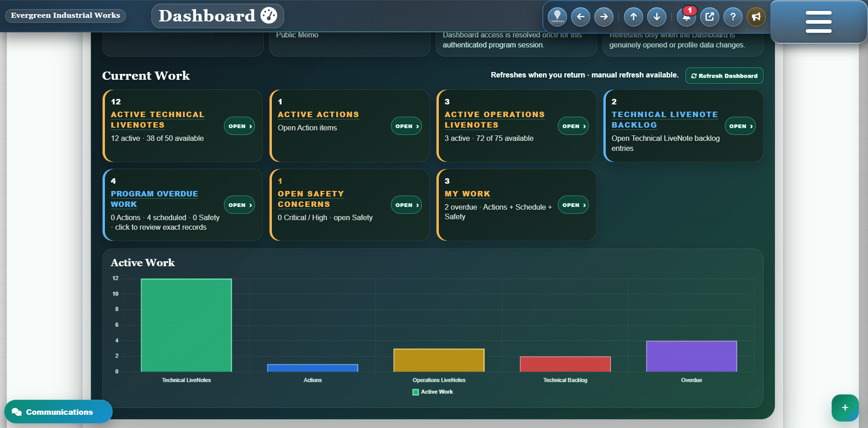Click the green Technical LiveNotes chart bar

click(x=186, y=325)
